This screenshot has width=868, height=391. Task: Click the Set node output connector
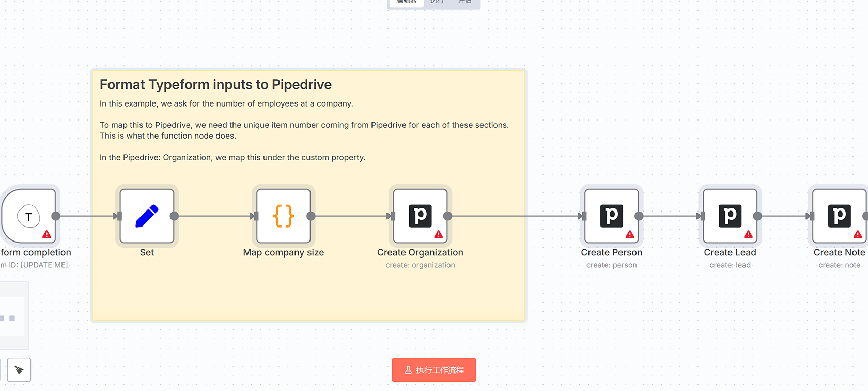pos(175,216)
